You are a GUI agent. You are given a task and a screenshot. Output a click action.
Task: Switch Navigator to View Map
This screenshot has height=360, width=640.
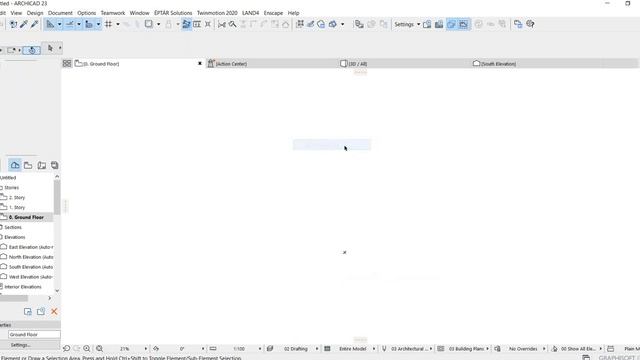(28, 165)
